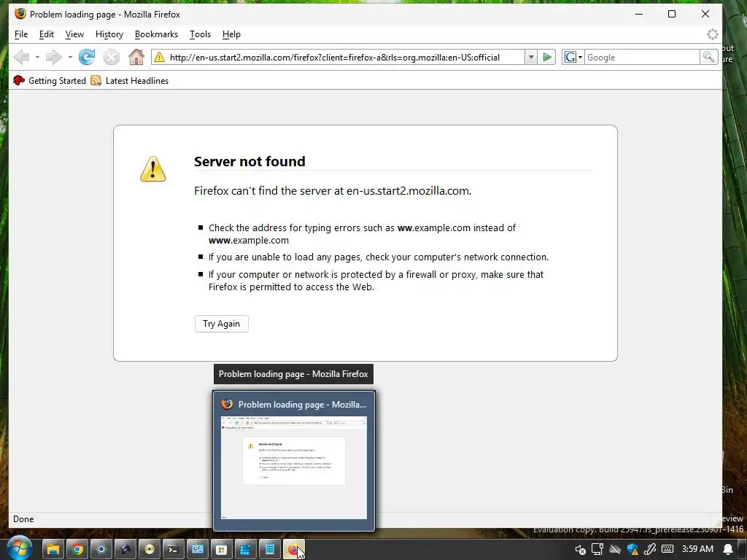This screenshot has width=747, height=560.
Task: Click the muted volume tray icon
Action: (x=580, y=550)
